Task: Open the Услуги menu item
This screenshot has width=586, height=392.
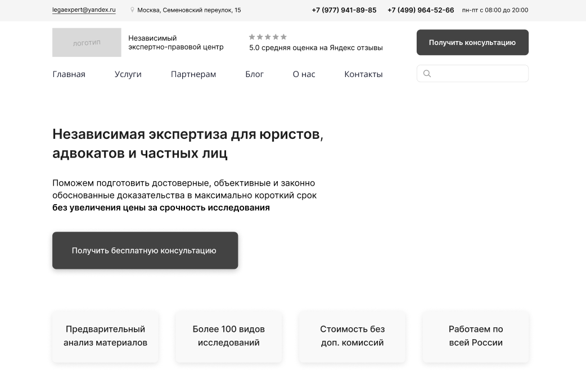Action: pyautogui.click(x=128, y=74)
